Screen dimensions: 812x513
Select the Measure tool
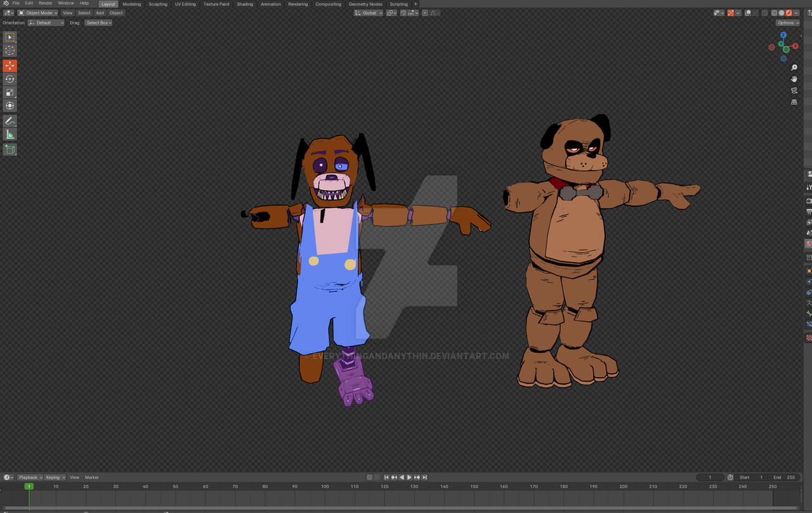point(10,134)
